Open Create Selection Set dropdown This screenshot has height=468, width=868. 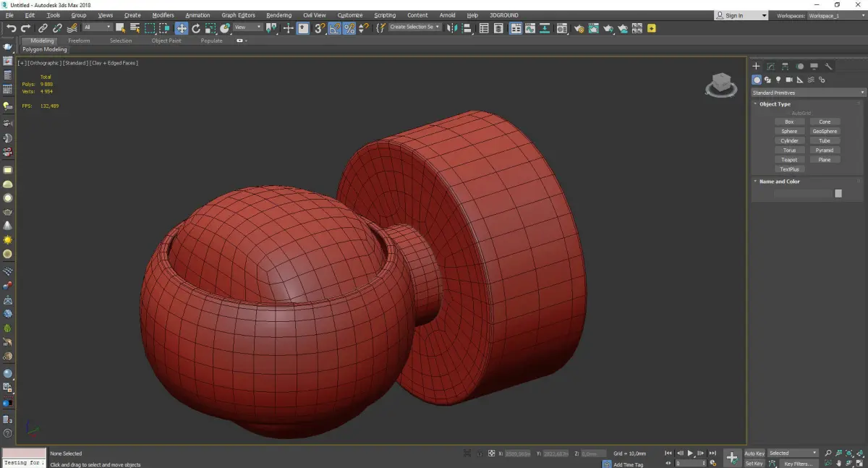pos(415,27)
